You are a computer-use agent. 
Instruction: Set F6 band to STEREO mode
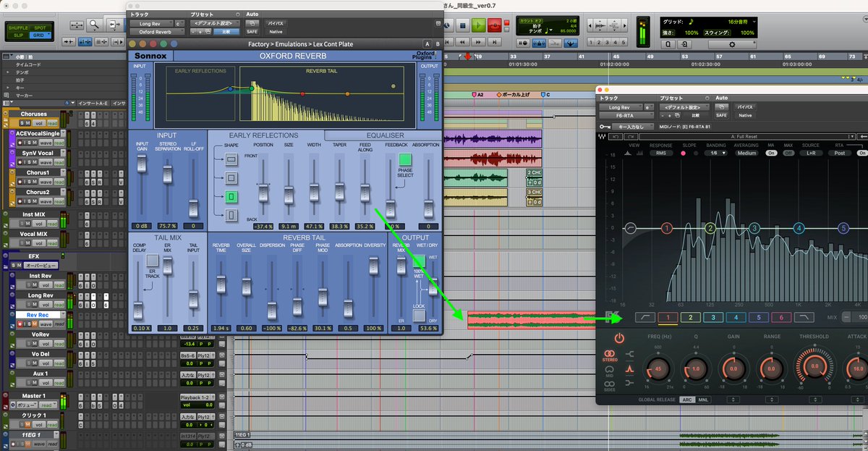tap(609, 354)
